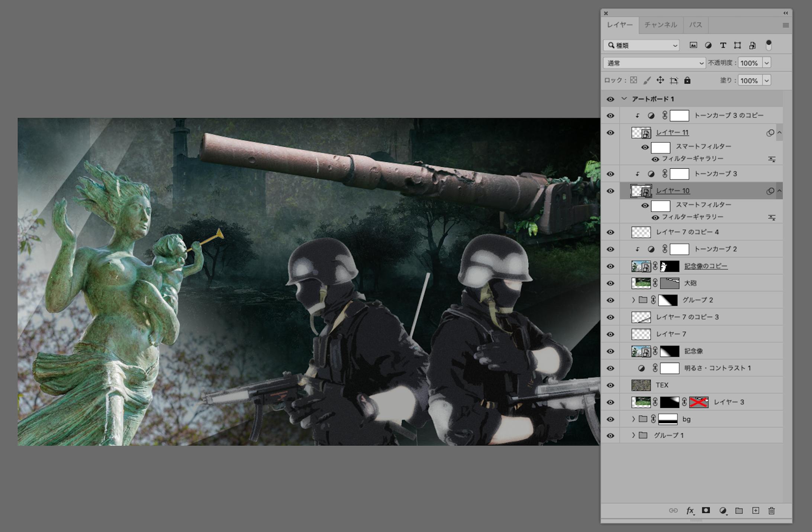Switch to the チャンネル tab
Viewport: 812px width, 532px height.
661,25
